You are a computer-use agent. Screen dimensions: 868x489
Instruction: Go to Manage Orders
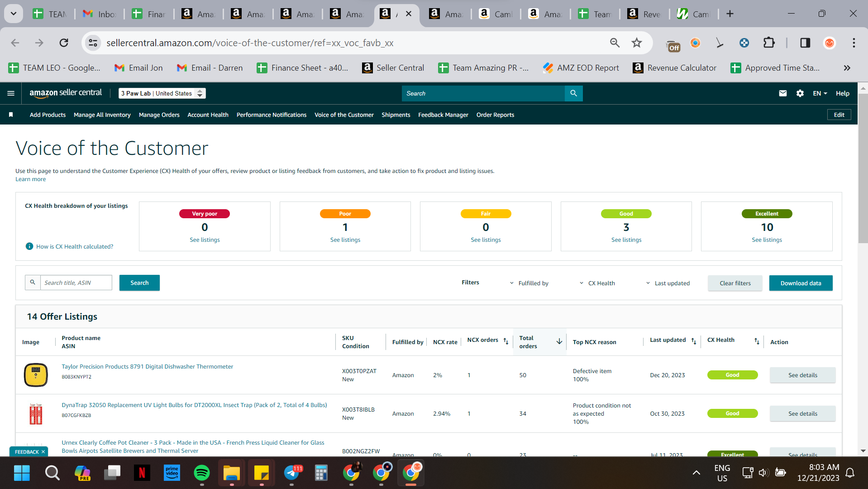[159, 115]
